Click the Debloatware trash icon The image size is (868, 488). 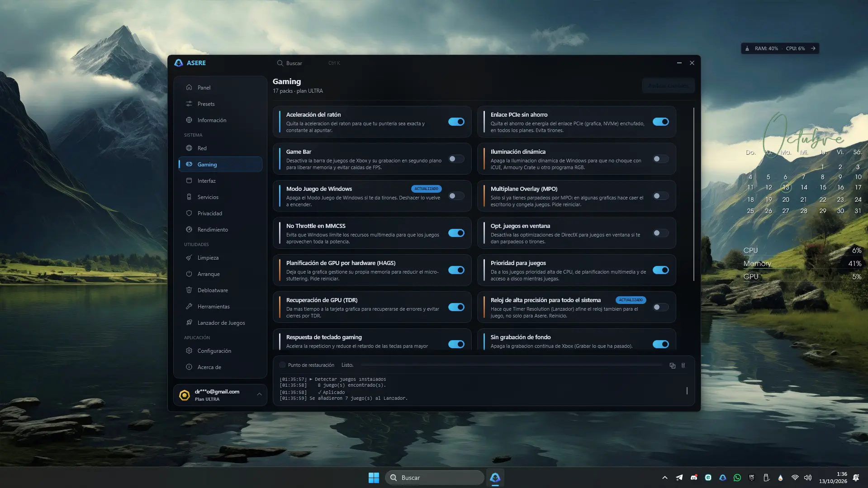pyautogui.click(x=189, y=290)
